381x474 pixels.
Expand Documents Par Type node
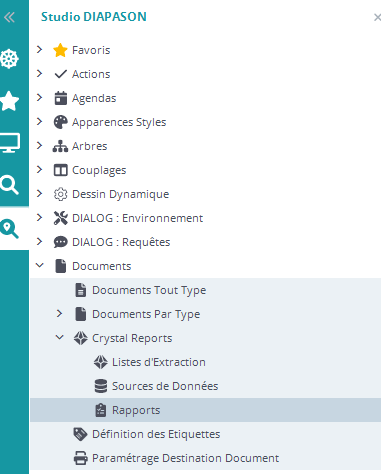[59, 314]
